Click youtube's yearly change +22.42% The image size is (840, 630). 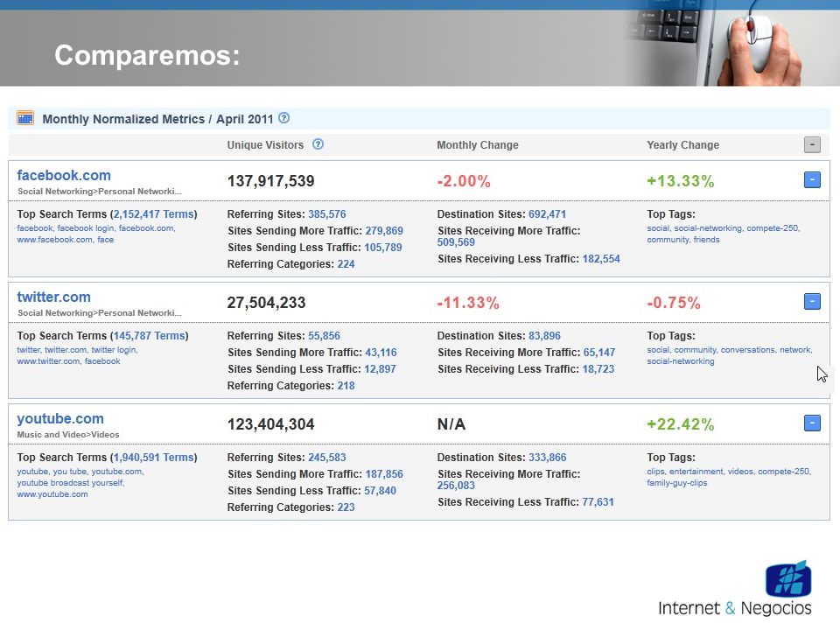click(681, 424)
